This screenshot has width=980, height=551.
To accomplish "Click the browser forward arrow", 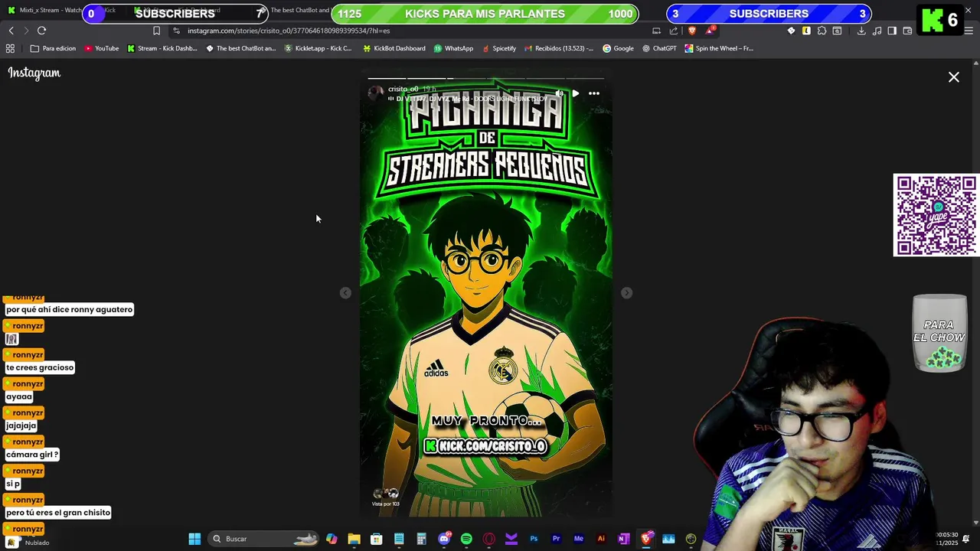I will tap(26, 31).
